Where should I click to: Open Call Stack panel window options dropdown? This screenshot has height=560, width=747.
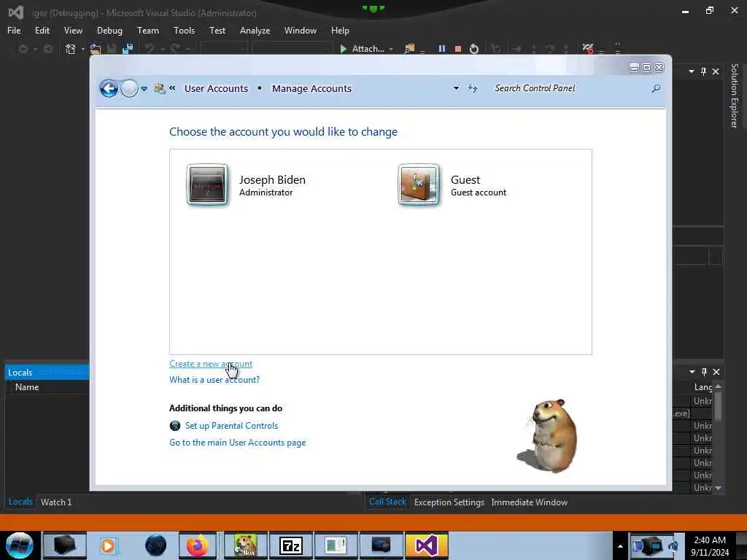692,372
